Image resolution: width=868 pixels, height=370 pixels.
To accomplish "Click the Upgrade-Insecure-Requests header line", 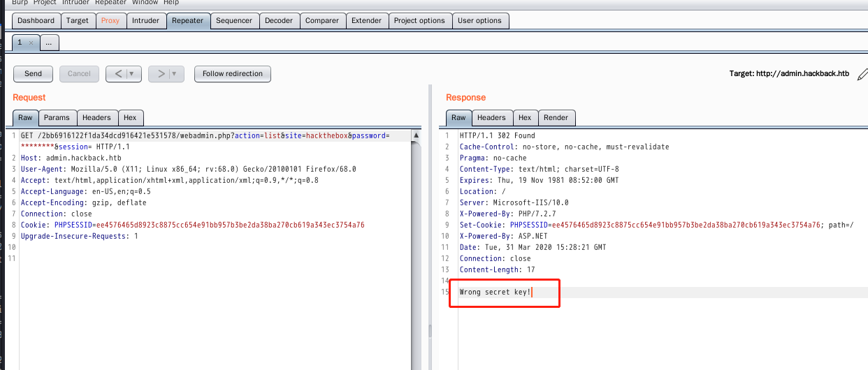I will pyautogui.click(x=80, y=236).
